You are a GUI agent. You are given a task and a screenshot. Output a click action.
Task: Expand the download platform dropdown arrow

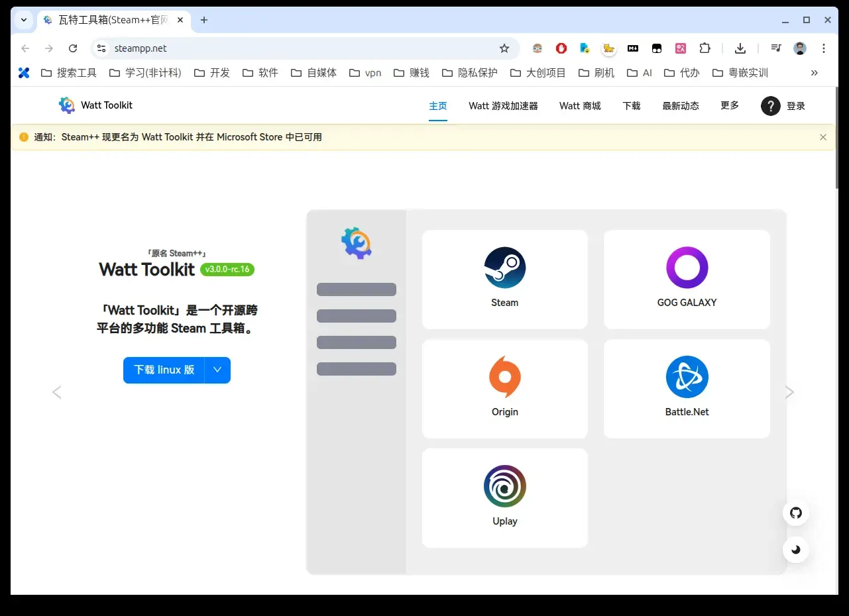[217, 370]
